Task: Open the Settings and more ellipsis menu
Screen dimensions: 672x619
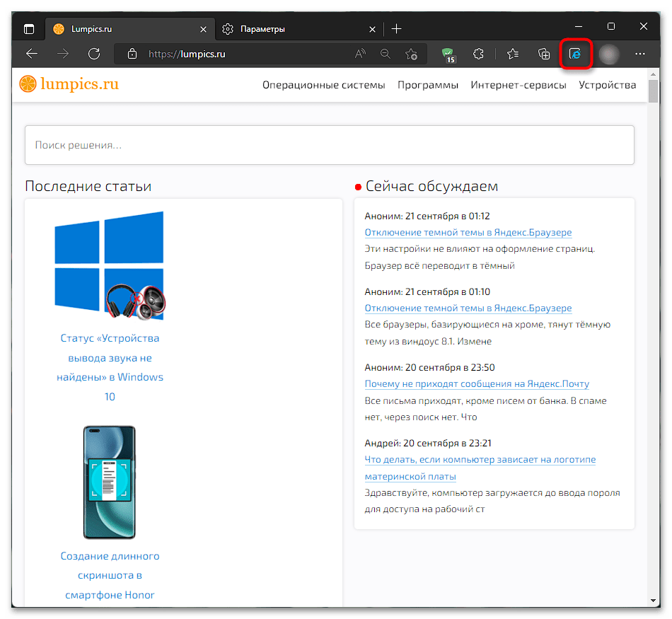Action: click(x=640, y=54)
